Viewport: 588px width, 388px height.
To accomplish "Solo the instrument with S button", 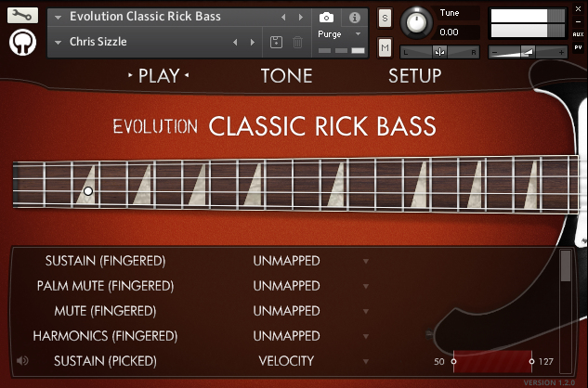I will (x=385, y=18).
